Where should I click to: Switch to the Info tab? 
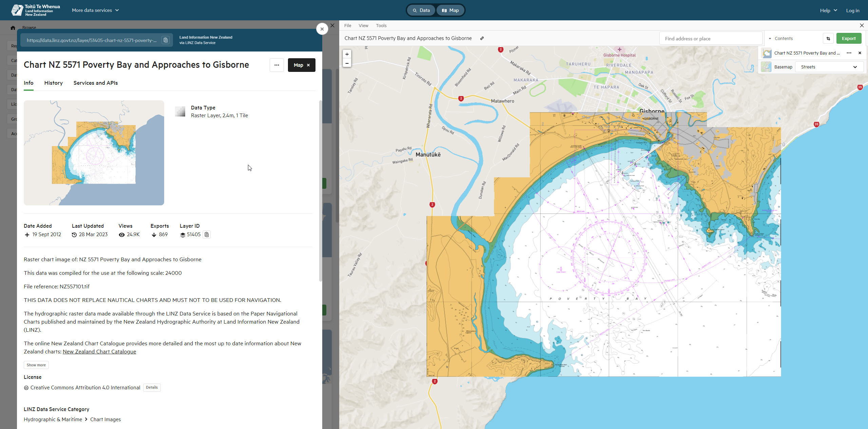28,83
